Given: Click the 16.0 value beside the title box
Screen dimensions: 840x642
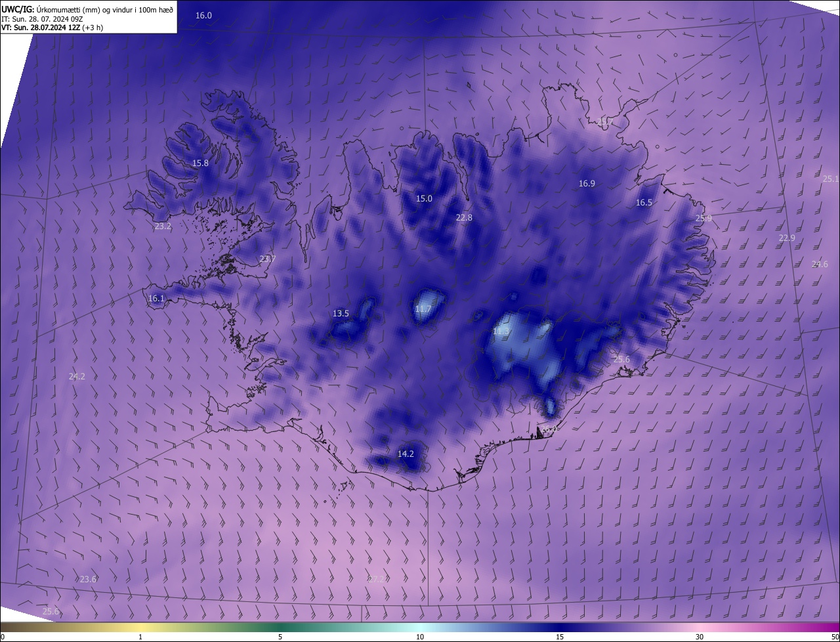Looking at the screenshot, I should coord(204,15).
